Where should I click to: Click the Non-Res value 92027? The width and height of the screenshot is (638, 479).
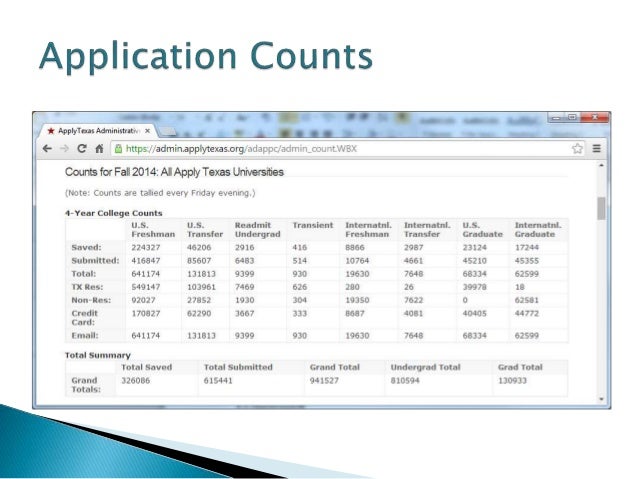[x=143, y=300]
